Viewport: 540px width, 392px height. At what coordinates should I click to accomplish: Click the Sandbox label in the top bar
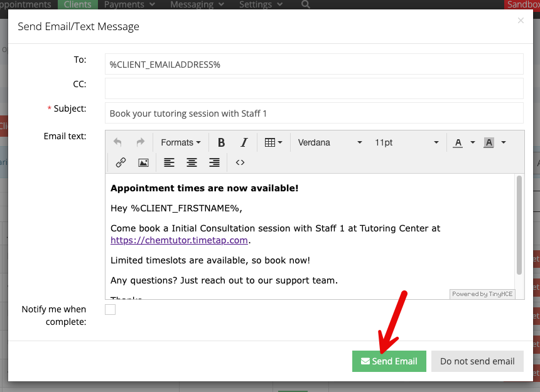tap(522, 4)
